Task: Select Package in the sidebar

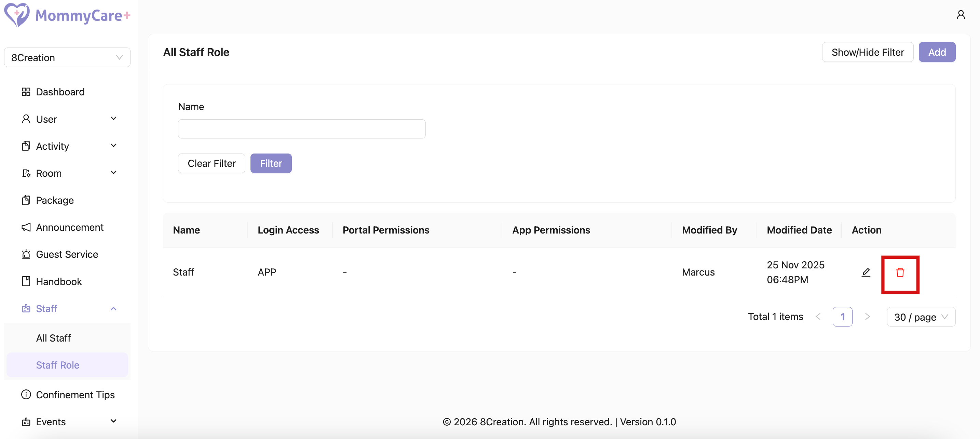Action: pos(55,200)
